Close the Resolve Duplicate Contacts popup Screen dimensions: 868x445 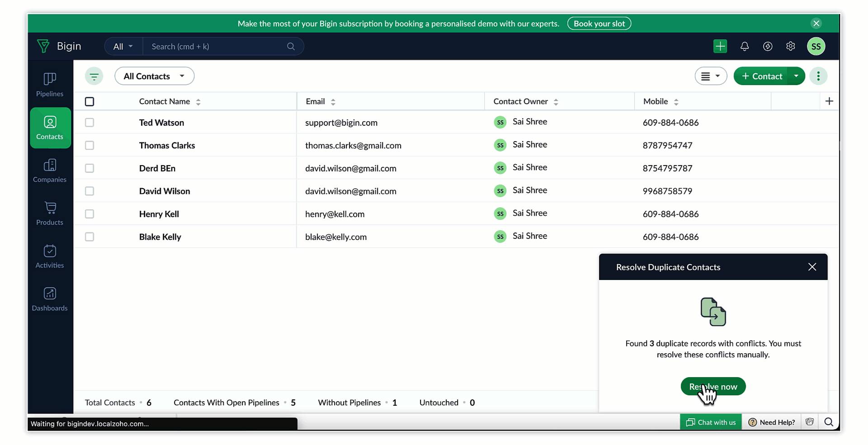812,267
